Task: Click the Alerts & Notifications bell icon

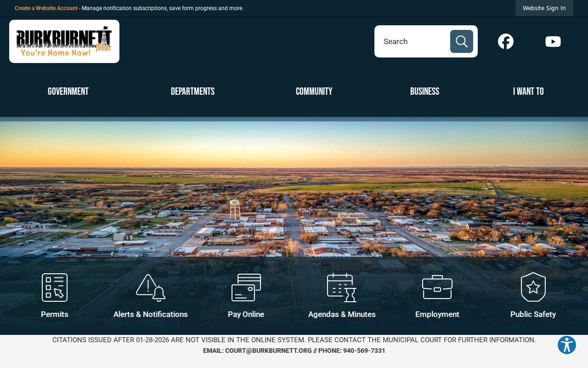Action: 151,287
